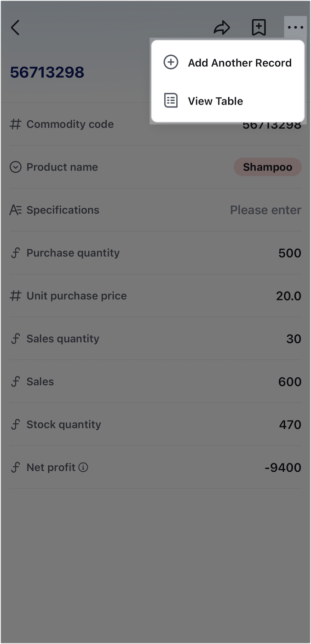Tap the bookmark add icon
311x644 pixels.
point(259,28)
